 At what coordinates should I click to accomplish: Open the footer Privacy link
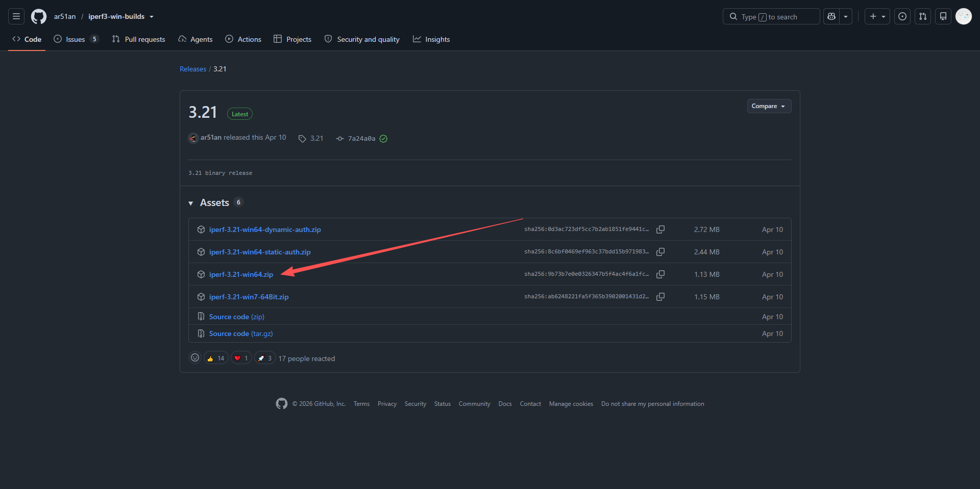387,404
